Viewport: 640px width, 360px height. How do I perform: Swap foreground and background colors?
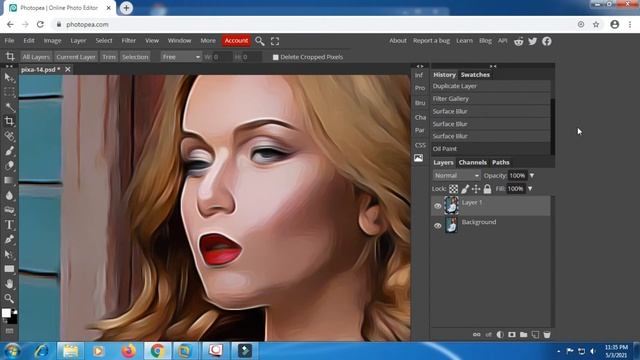(15, 312)
